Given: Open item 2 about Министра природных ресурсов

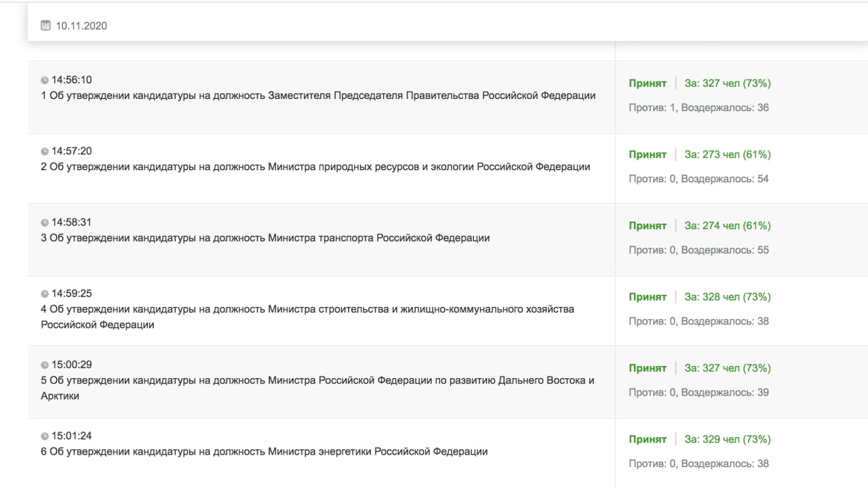Looking at the screenshot, I should pyautogui.click(x=315, y=167).
